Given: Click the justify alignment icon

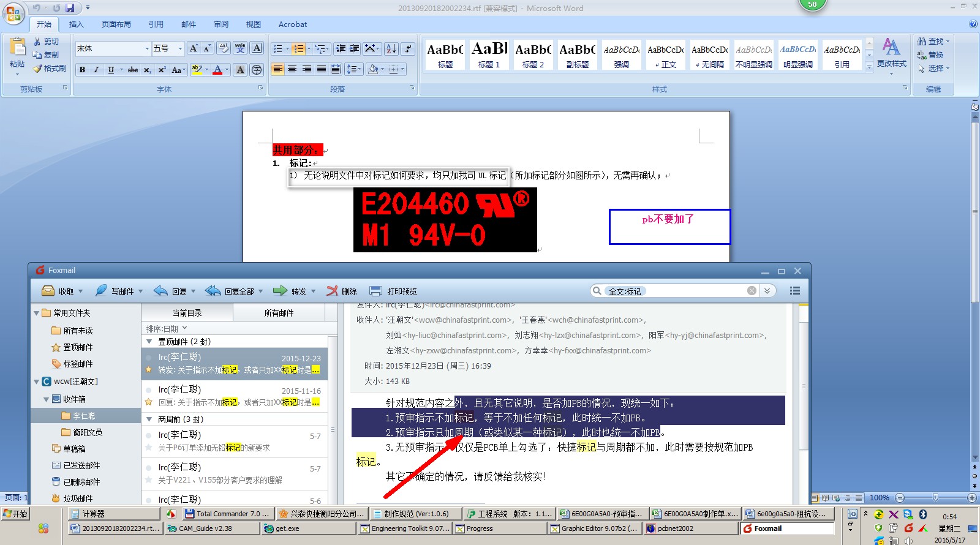Looking at the screenshot, I should point(321,69).
